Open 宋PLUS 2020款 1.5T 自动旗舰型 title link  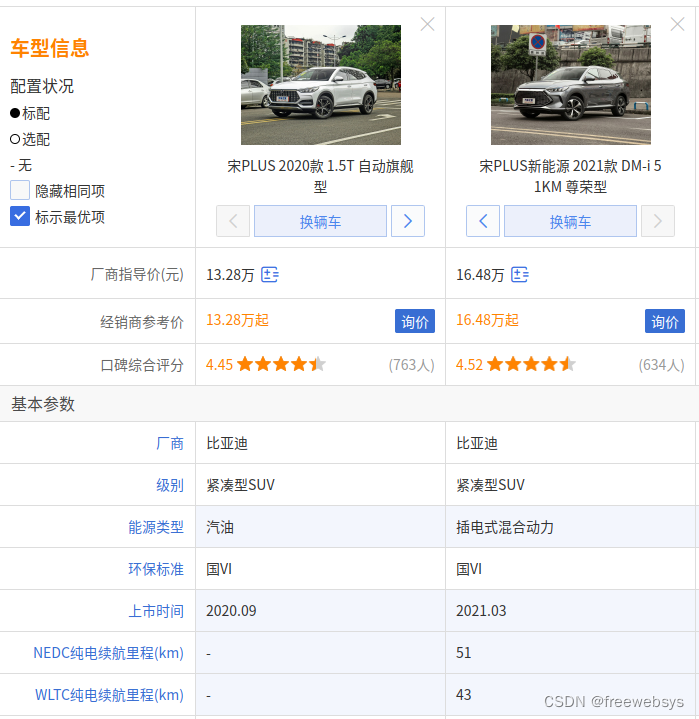[x=320, y=176]
